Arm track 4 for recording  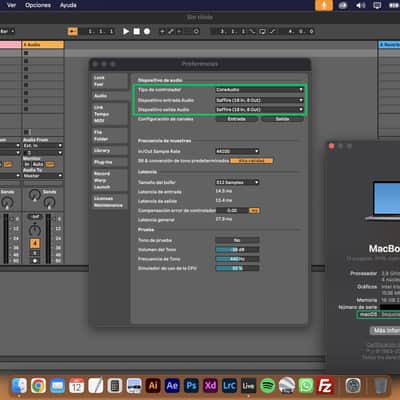(35, 261)
